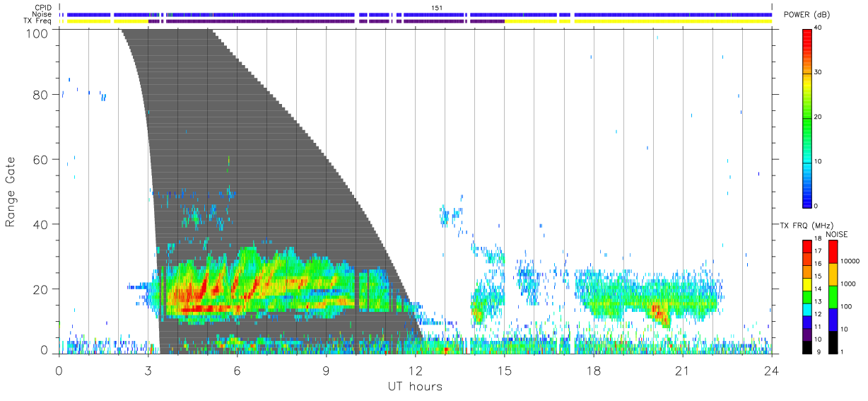Click the '3' tick on UT hours axis
The height and width of the screenshot is (401, 868).
(x=148, y=370)
